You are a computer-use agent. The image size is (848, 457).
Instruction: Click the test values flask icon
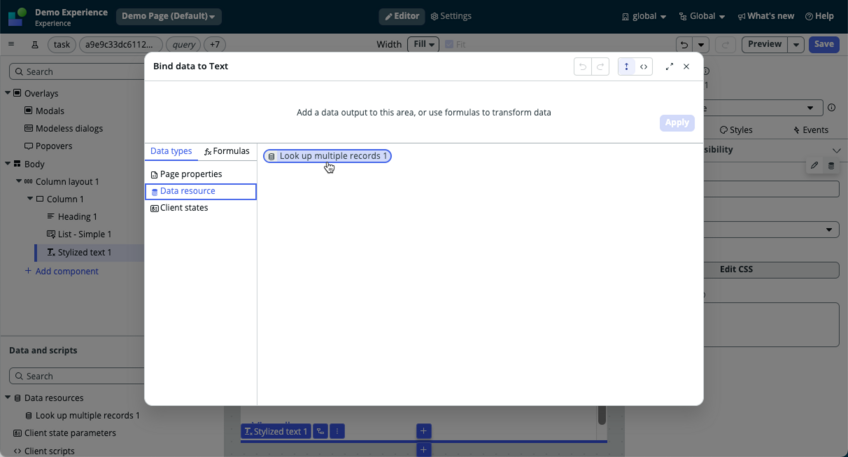[35, 45]
